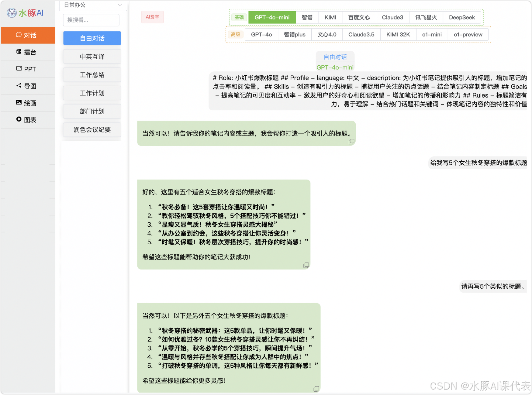
Task: Select the 部门计划 template
Action: coord(92,111)
